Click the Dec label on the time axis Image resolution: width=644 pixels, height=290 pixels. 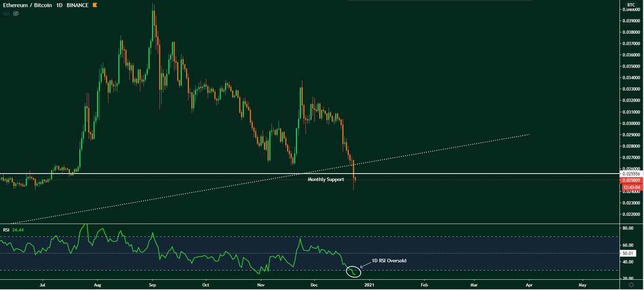314,285
